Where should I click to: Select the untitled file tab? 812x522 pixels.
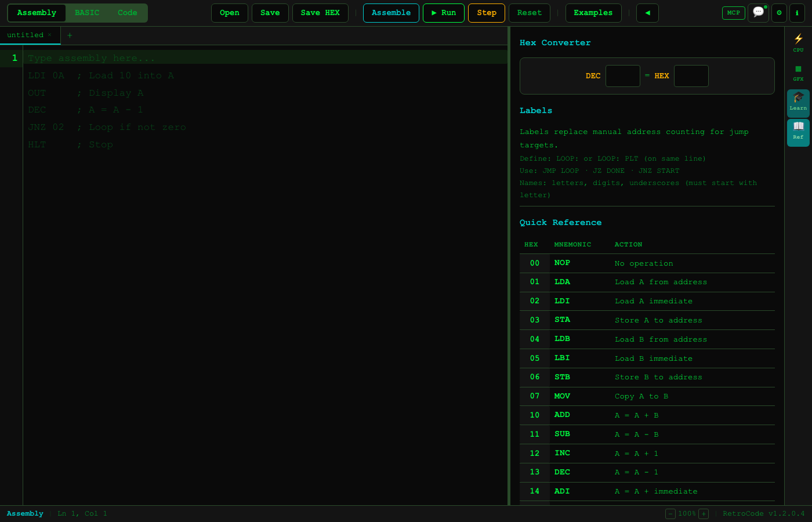(26, 35)
